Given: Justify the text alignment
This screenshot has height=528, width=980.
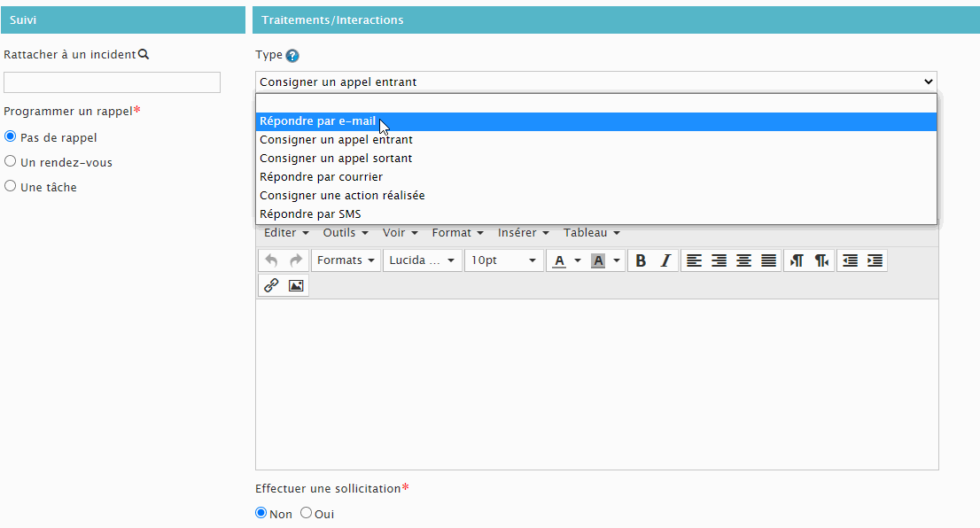Looking at the screenshot, I should point(768,260).
